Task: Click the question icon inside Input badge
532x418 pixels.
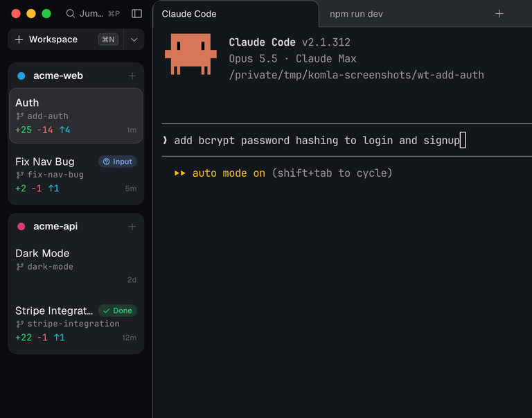Action: click(x=106, y=162)
